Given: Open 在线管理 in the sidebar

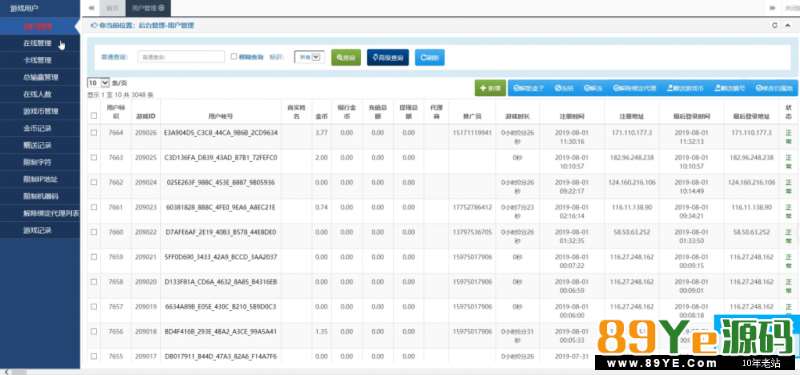Looking at the screenshot, I should [38, 43].
